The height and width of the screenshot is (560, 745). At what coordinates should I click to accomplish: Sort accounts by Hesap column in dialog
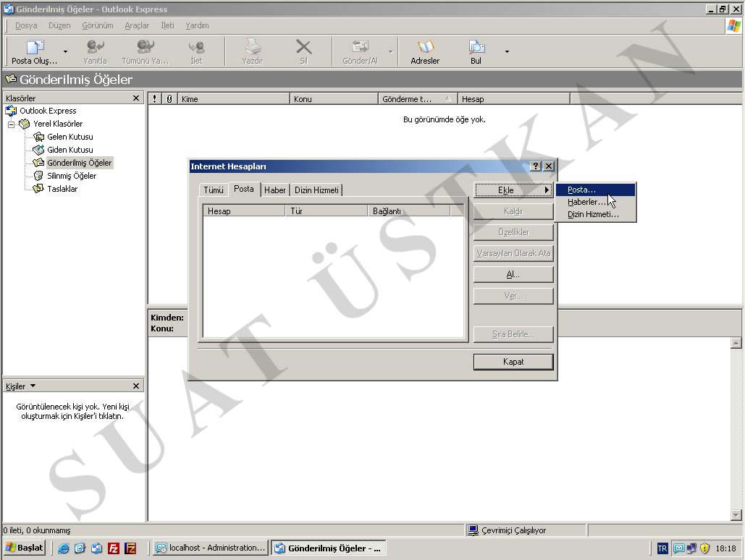[x=244, y=211]
